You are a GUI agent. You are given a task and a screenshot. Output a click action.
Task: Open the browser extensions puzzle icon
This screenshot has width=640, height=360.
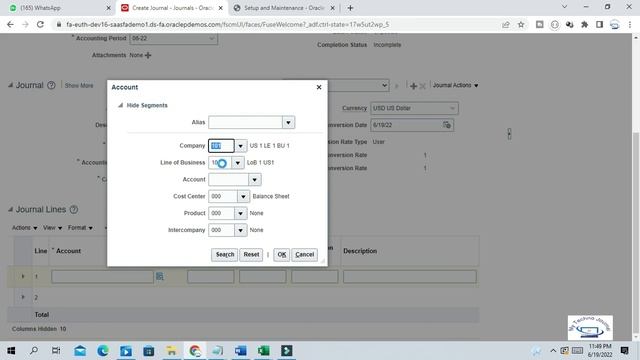tap(584, 24)
